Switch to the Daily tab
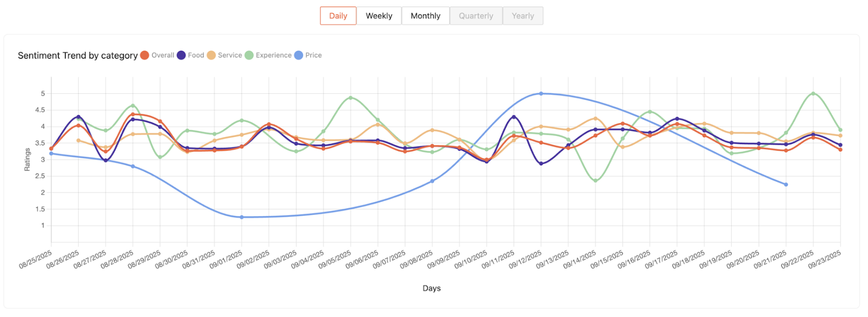The image size is (868, 317). (338, 16)
